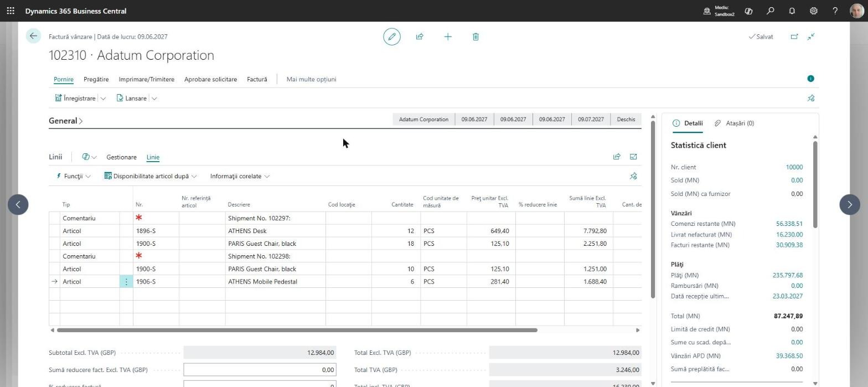Viewport: 868px width, 387px height.
Task: Open the help question mark
Action: tap(835, 11)
